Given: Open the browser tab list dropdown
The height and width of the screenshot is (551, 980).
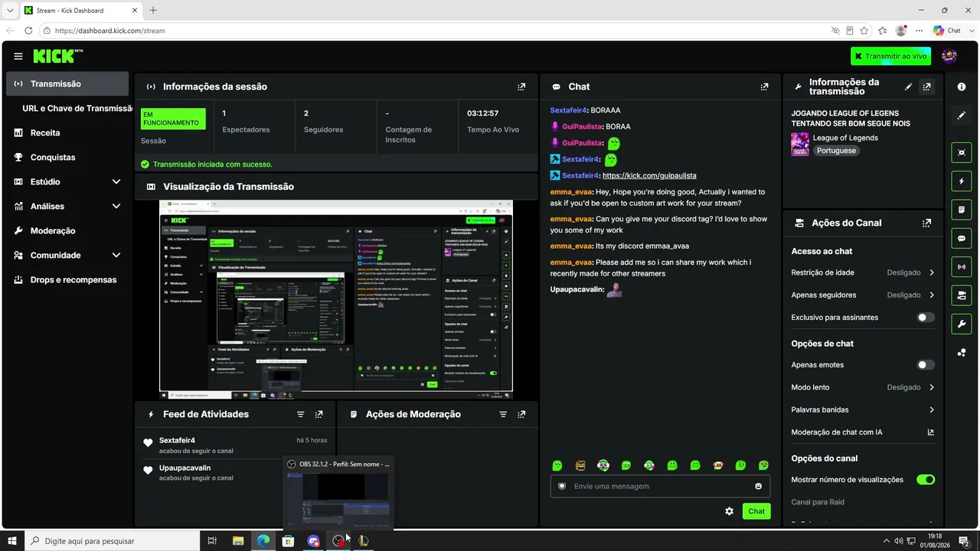Looking at the screenshot, I should pos(10,10).
